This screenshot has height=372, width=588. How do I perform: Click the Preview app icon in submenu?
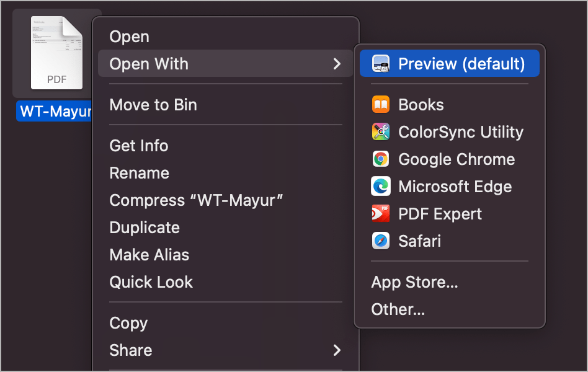(381, 64)
